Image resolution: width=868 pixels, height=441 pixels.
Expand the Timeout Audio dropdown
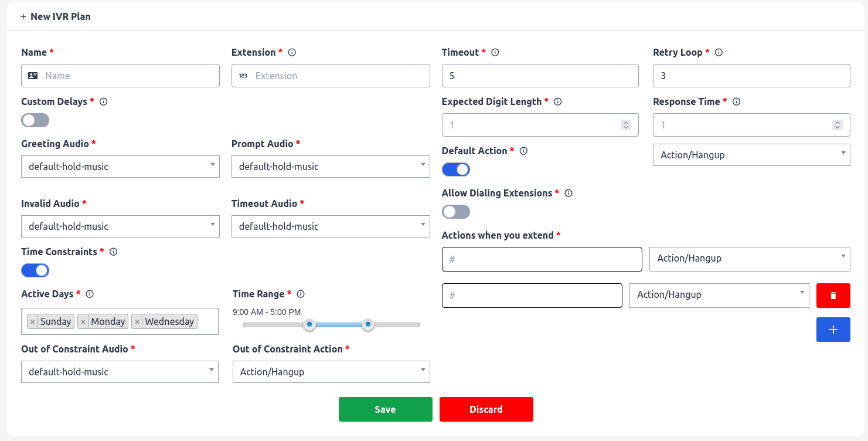(x=331, y=226)
